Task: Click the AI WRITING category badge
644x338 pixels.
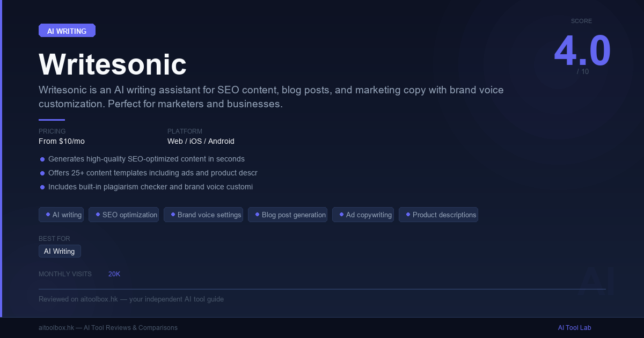Action: click(x=67, y=31)
